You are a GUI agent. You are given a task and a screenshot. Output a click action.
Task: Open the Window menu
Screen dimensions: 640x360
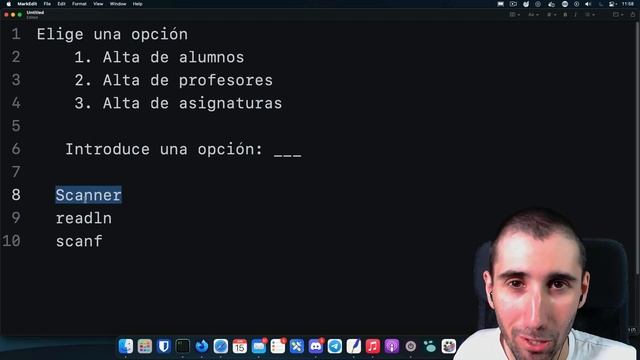(x=118, y=4)
